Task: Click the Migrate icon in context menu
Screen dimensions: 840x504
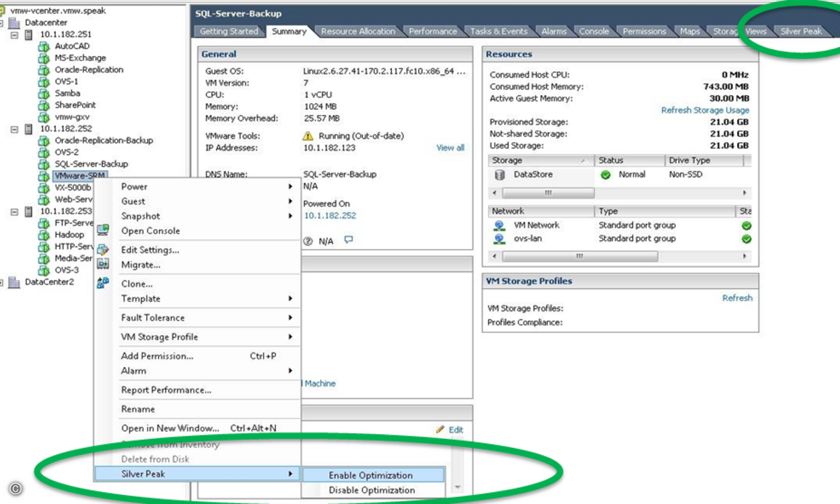Action: 103,265
